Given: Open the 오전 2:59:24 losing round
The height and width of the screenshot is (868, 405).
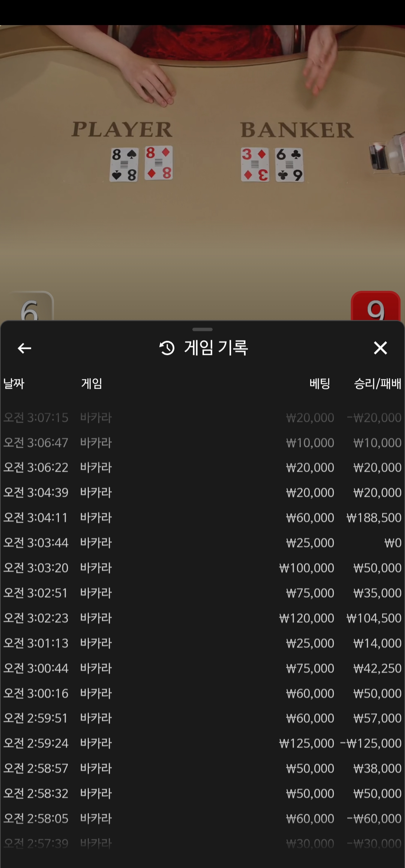Looking at the screenshot, I should click(x=202, y=743).
